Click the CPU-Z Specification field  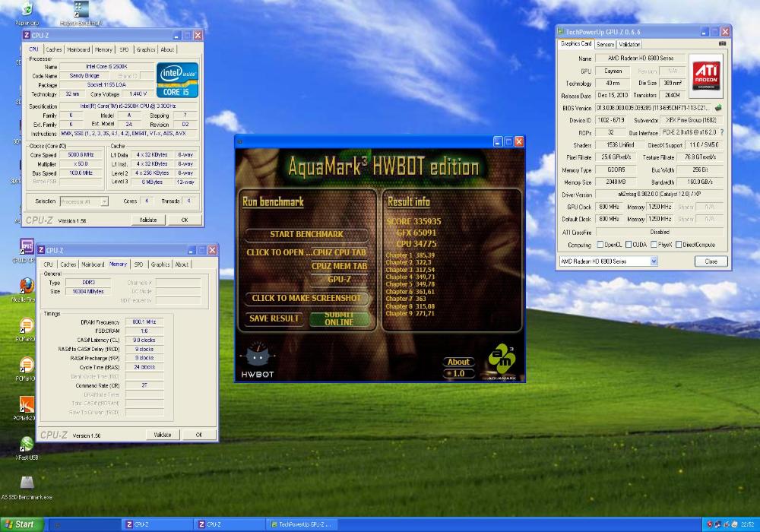[x=128, y=106]
